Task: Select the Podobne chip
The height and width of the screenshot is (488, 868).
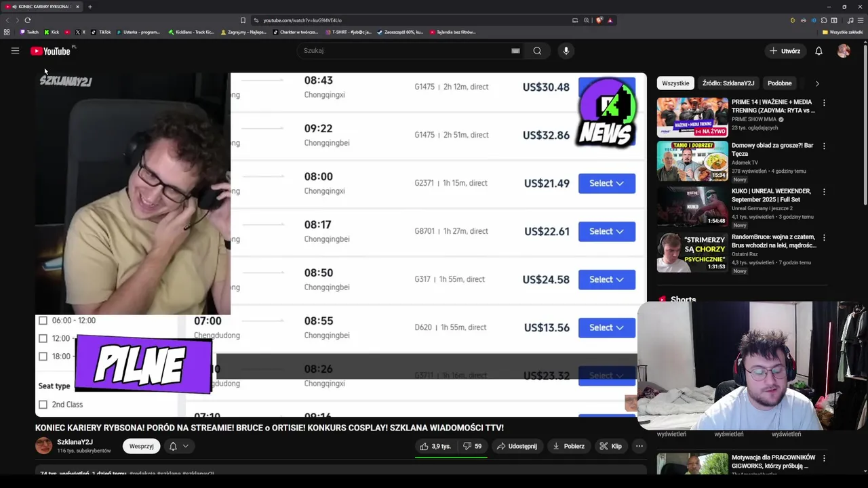Action: click(x=779, y=83)
